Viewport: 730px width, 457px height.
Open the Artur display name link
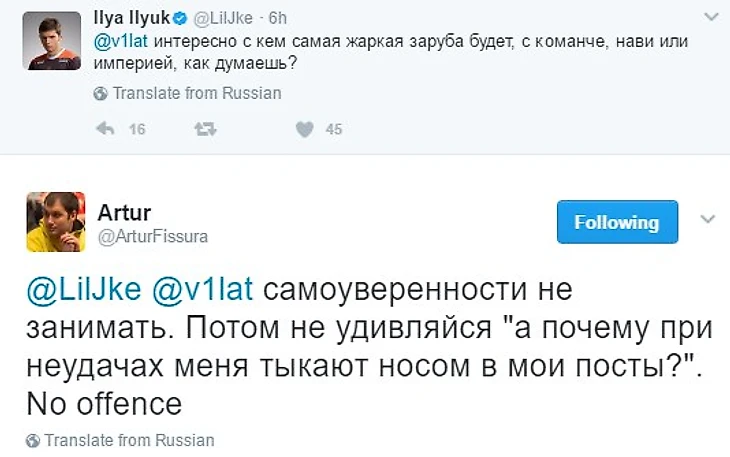[x=122, y=211]
